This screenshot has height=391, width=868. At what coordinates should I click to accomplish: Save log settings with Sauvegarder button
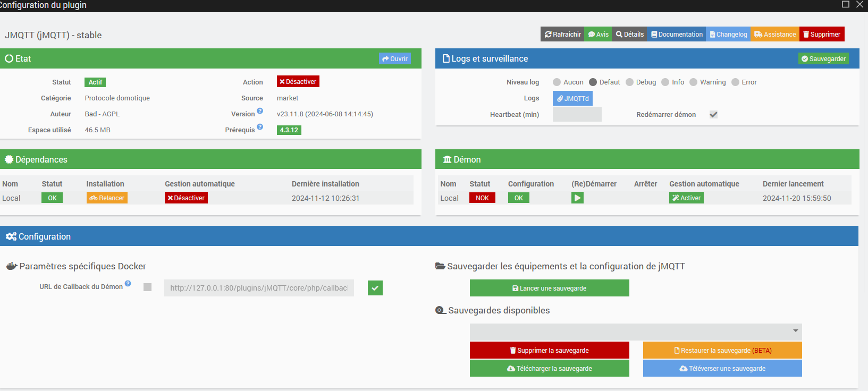[823, 58]
